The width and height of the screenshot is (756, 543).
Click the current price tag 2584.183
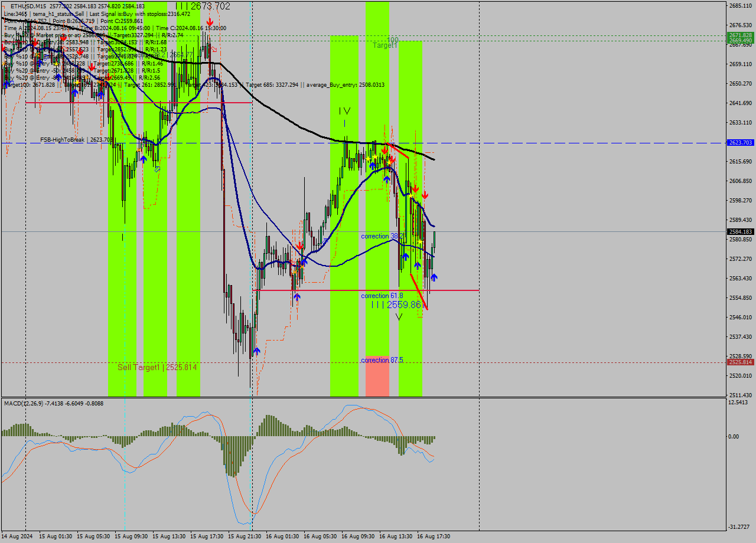tap(740, 232)
